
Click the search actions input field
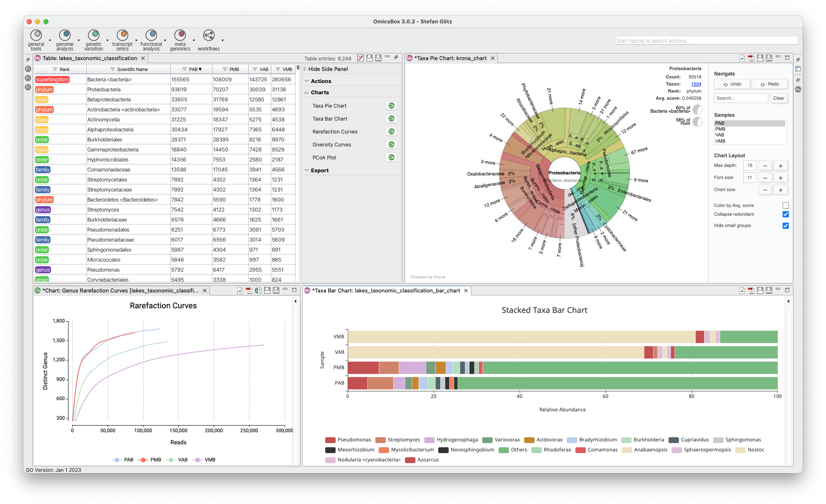pyautogui.click(x=706, y=40)
